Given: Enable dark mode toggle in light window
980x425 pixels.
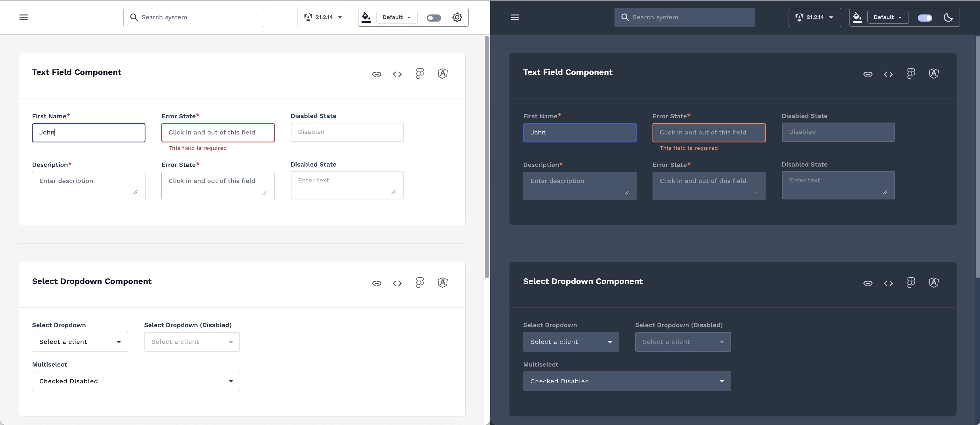Looking at the screenshot, I should (434, 18).
